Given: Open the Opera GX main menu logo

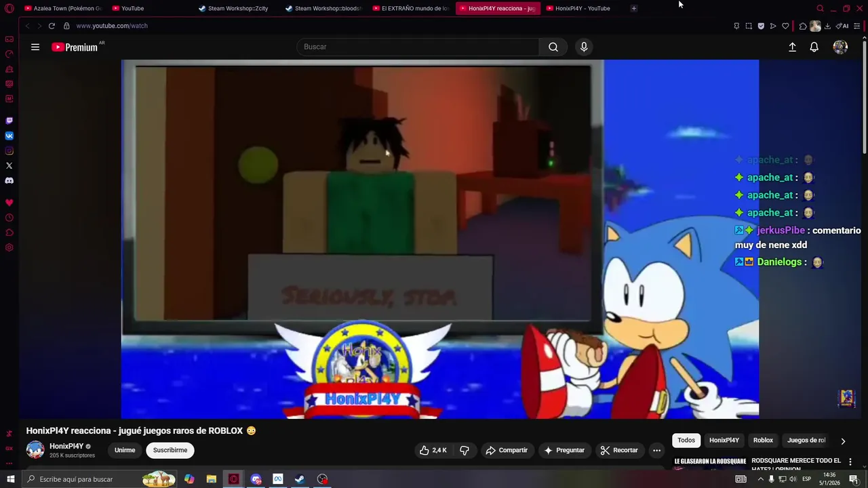Looking at the screenshot, I should (9, 8).
